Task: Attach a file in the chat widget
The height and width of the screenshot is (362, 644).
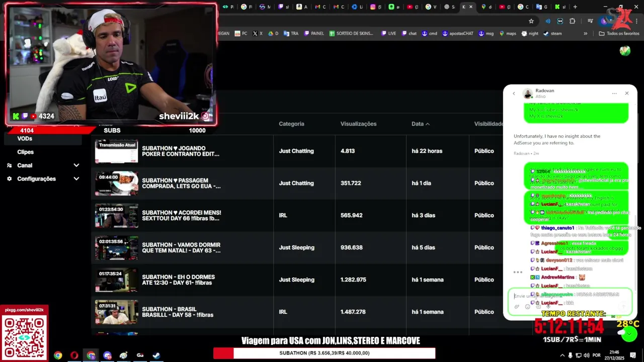Action: coord(517,307)
